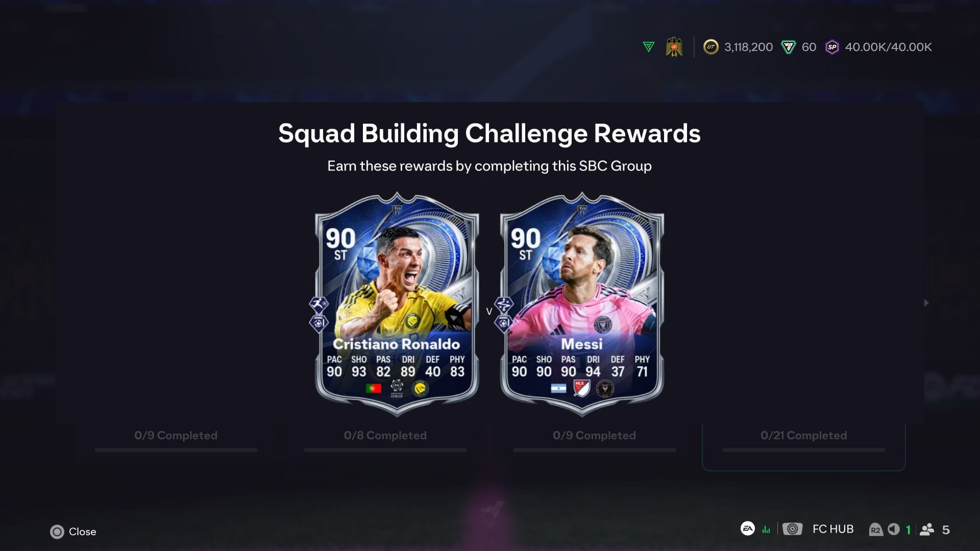Open the FC HUB label
This screenshot has height=551, width=980.
click(x=833, y=529)
